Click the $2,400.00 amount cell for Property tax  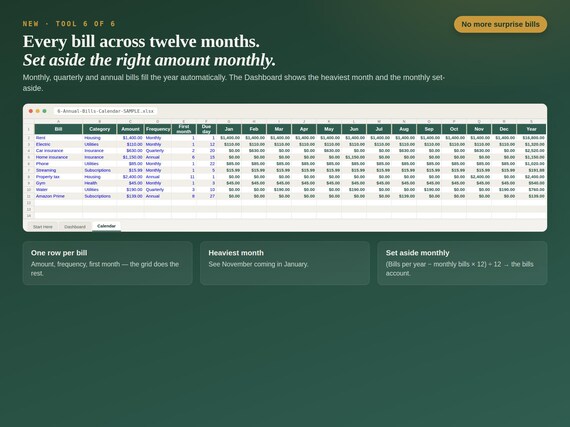tap(131, 177)
